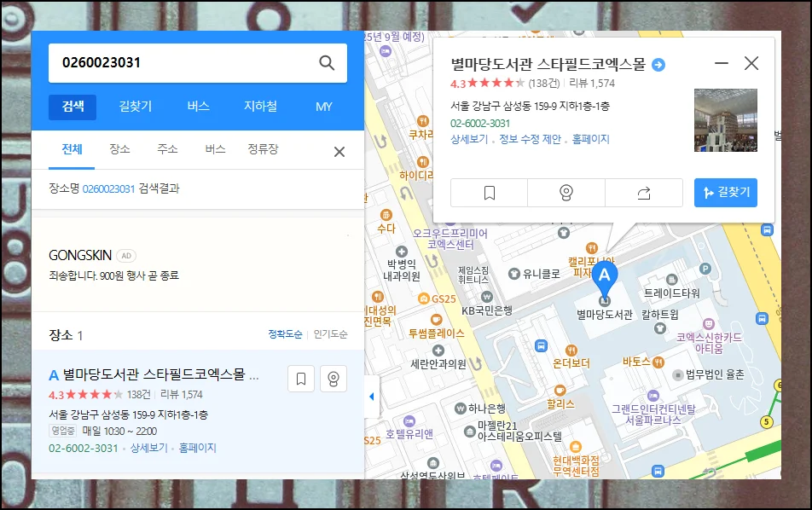Open 상세보기 link in the popup

click(x=469, y=139)
